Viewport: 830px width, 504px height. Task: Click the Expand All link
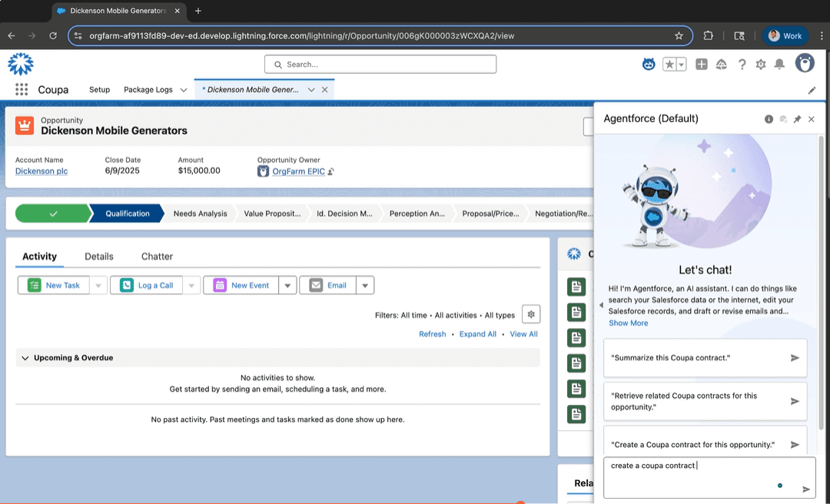tap(478, 334)
